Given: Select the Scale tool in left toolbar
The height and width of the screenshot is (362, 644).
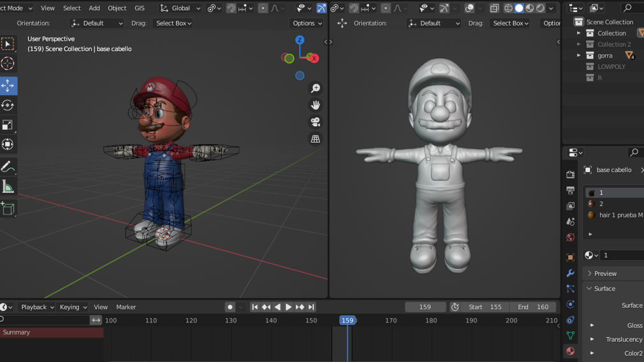Looking at the screenshot, I should 8,125.
